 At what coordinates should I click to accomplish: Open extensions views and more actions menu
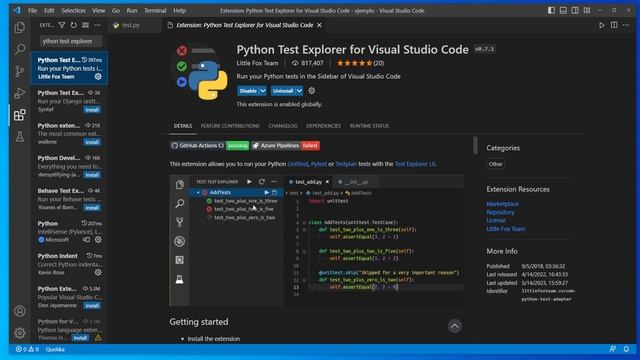pyautogui.click(x=97, y=25)
